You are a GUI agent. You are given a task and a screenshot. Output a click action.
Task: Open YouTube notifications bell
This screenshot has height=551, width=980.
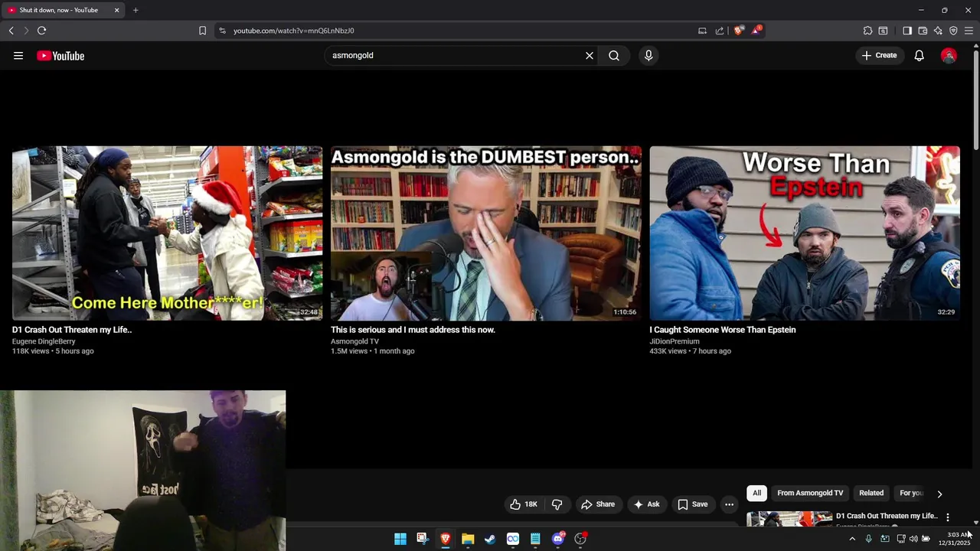[919, 56]
